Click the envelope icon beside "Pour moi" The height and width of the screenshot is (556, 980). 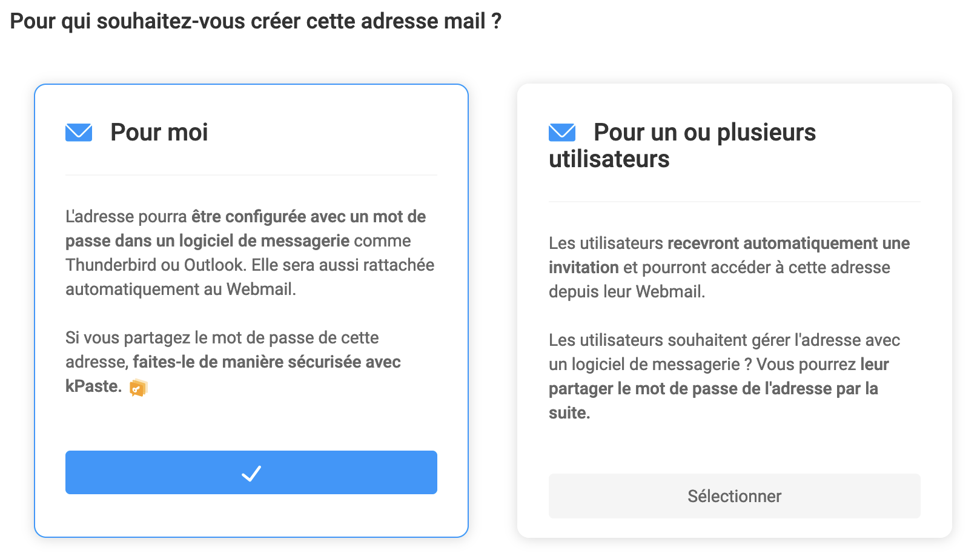[79, 133]
